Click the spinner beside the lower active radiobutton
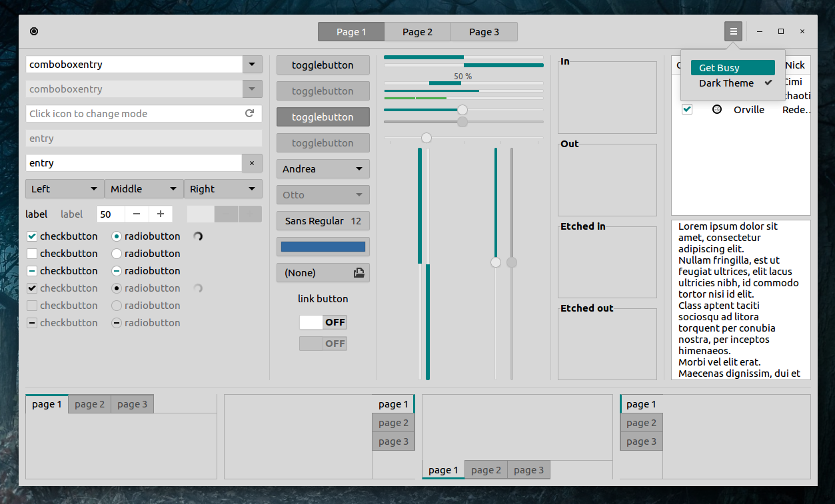This screenshot has height=504, width=835. coord(198,288)
